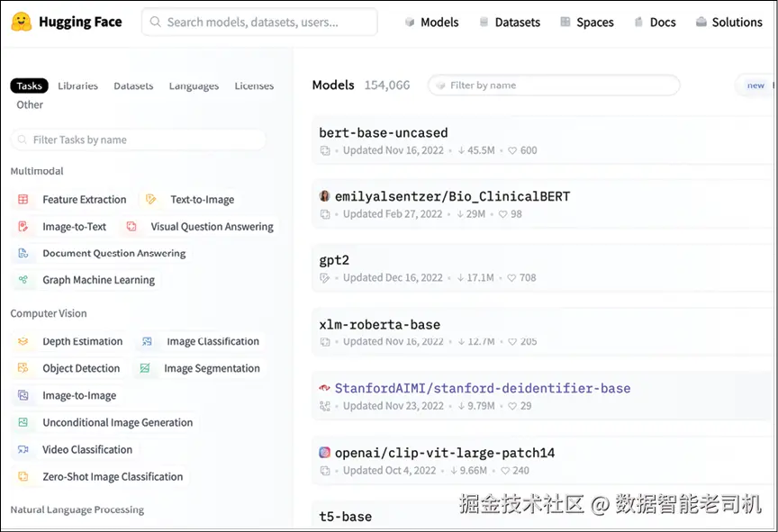Click the Datasets icon in navbar
The image size is (778, 532).
(x=484, y=22)
